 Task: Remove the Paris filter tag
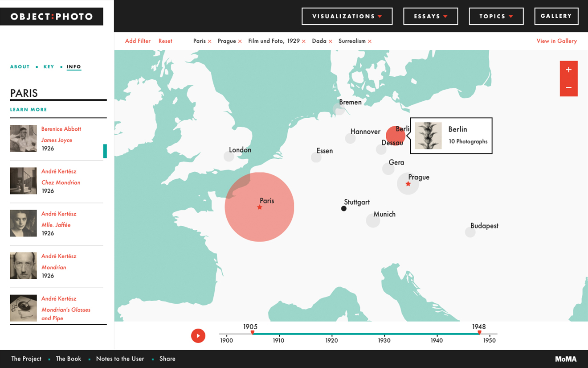210,41
